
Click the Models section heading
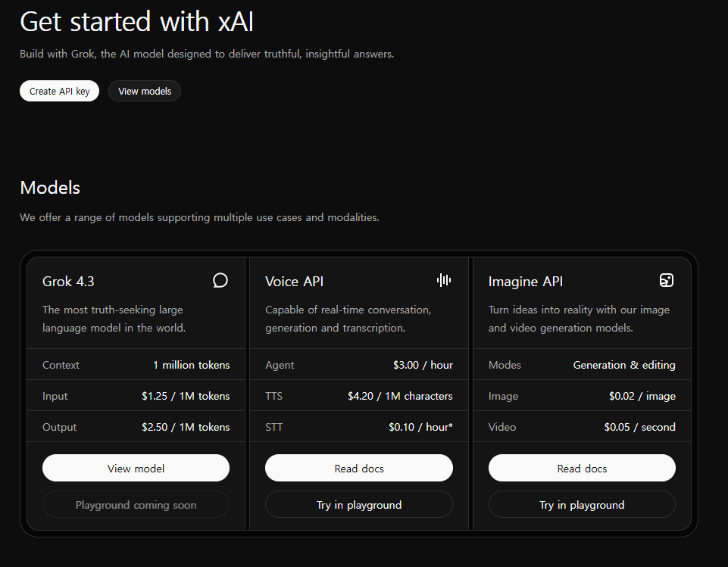(x=50, y=188)
